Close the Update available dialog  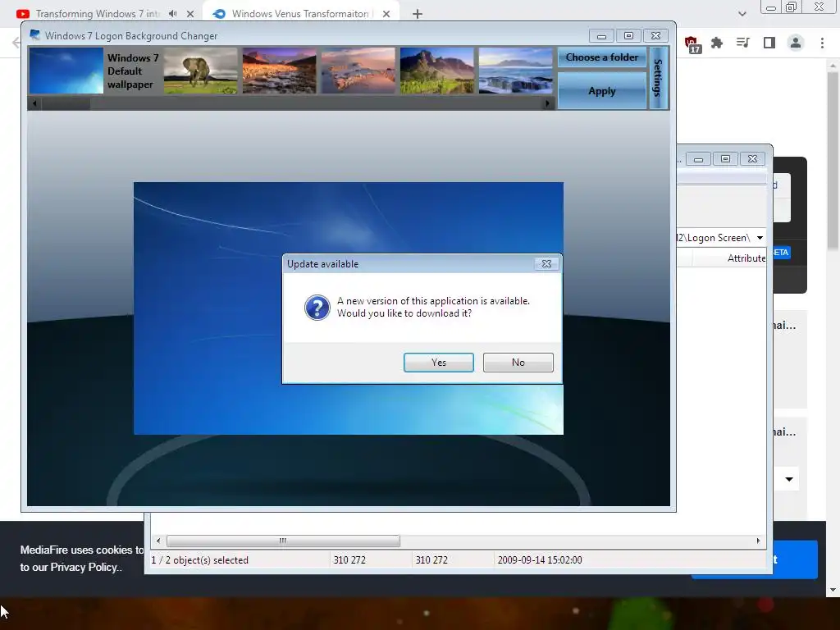546,263
